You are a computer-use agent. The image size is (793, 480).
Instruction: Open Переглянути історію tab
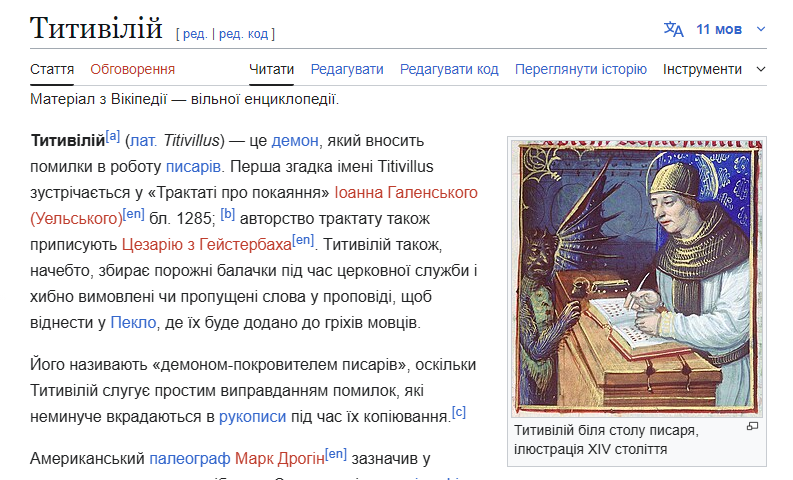point(581,69)
